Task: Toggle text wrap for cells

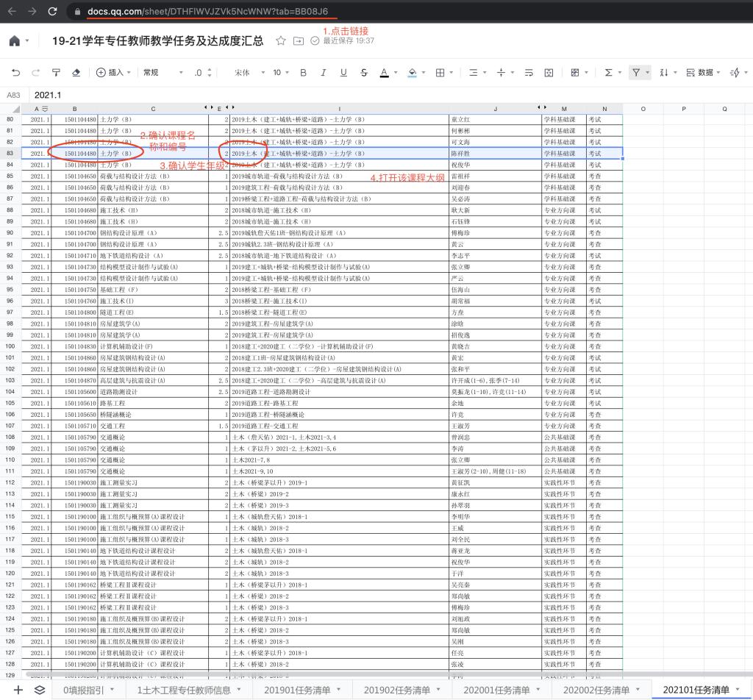Action: click(x=528, y=72)
